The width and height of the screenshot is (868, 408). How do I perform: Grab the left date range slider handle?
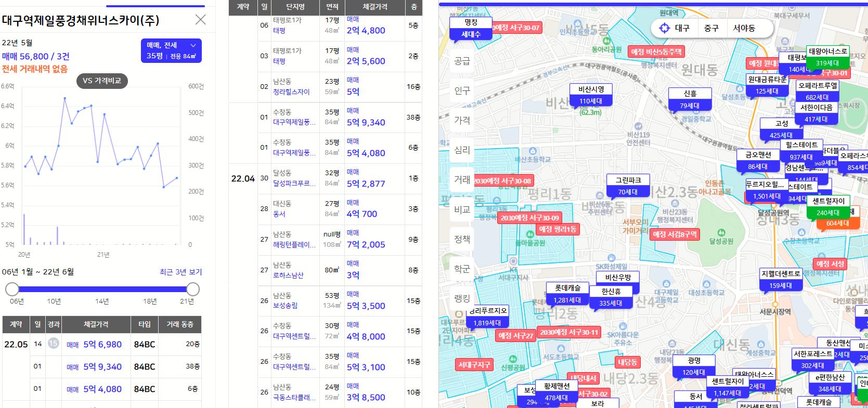click(x=12, y=289)
